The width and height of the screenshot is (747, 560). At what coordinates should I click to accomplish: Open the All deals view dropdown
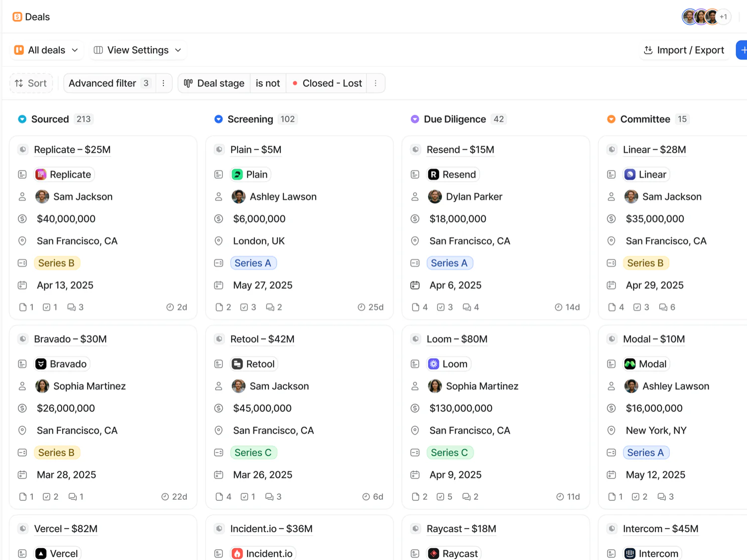point(47,50)
